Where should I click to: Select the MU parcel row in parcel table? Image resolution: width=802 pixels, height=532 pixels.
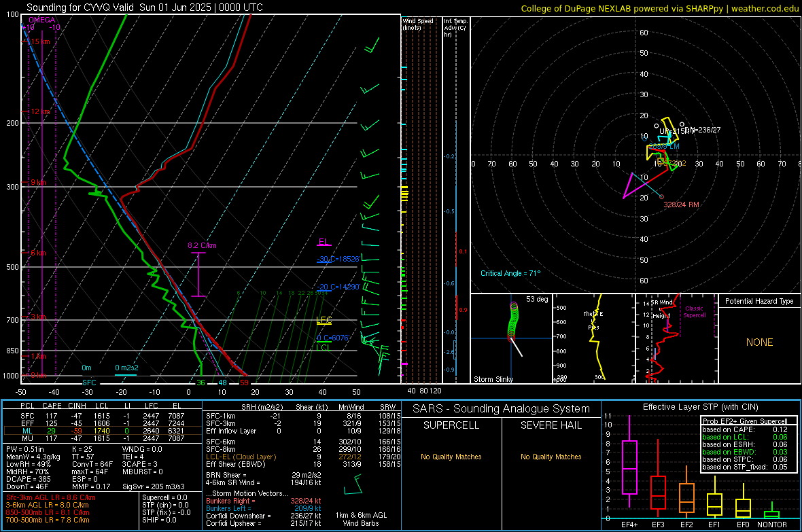103,438
